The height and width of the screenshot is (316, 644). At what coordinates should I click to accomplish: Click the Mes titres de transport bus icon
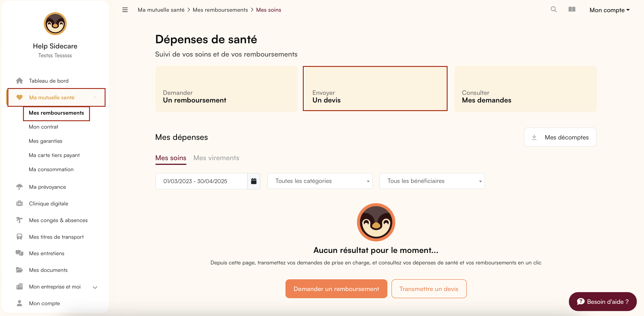[19, 236]
